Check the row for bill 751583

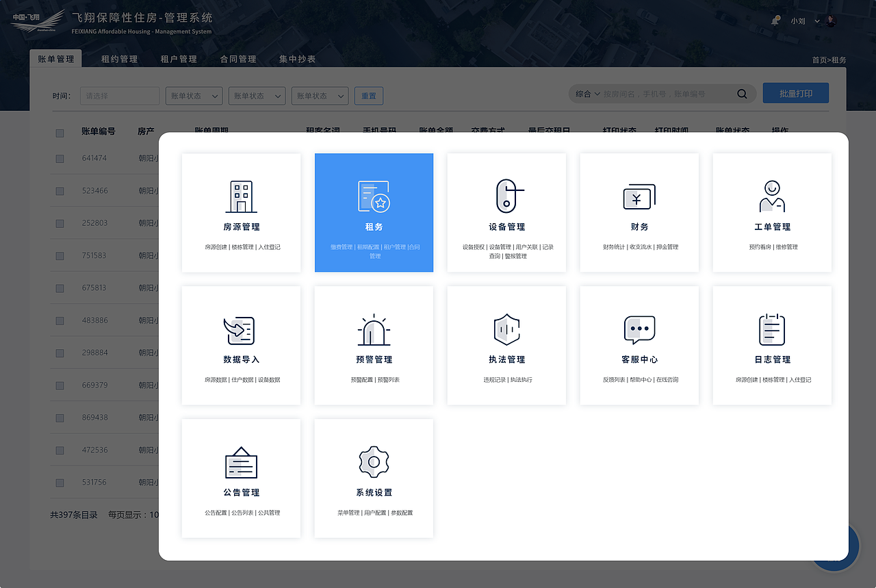coord(60,256)
